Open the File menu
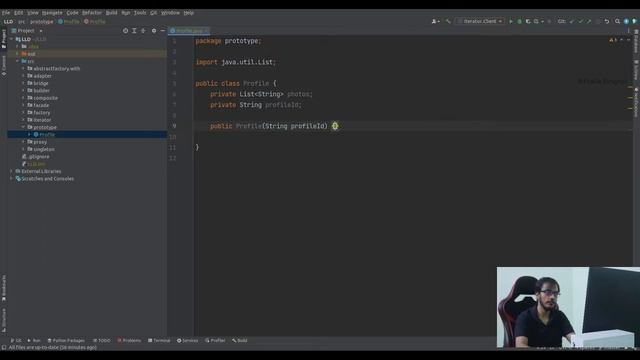 (x=6, y=13)
